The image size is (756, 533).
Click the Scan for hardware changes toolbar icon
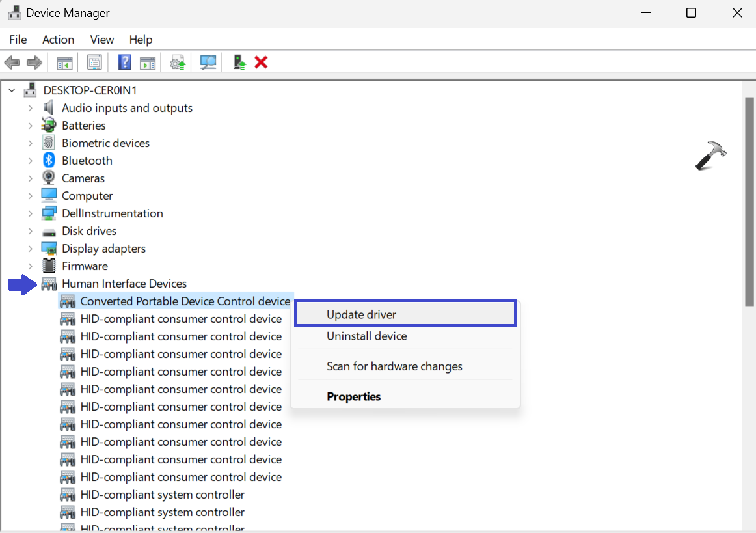point(208,62)
